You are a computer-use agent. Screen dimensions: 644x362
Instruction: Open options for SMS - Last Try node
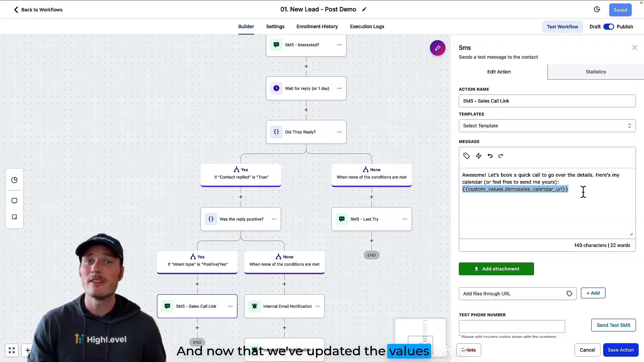pos(405,219)
